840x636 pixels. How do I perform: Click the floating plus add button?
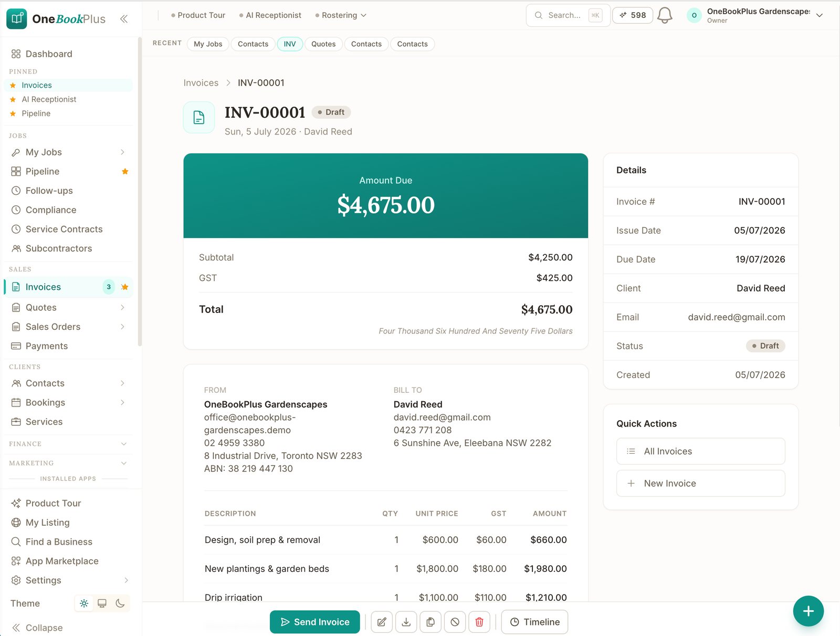click(808, 611)
